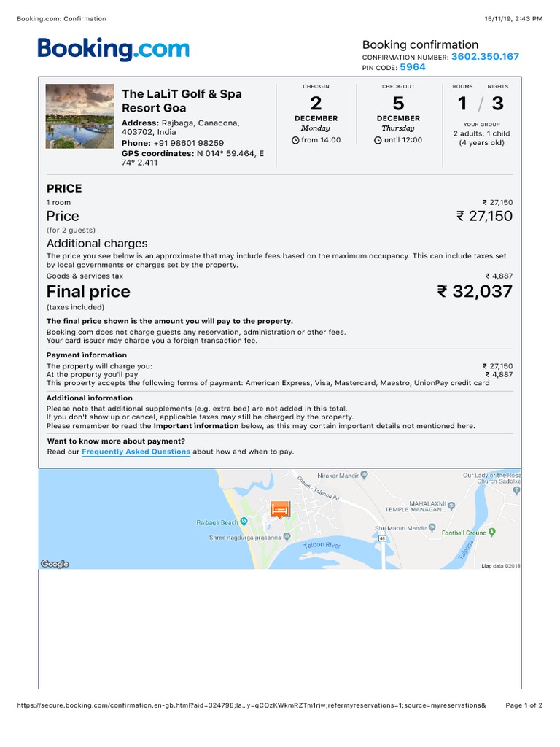Open the hotel resort thumbnail photo

pos(79,116)
